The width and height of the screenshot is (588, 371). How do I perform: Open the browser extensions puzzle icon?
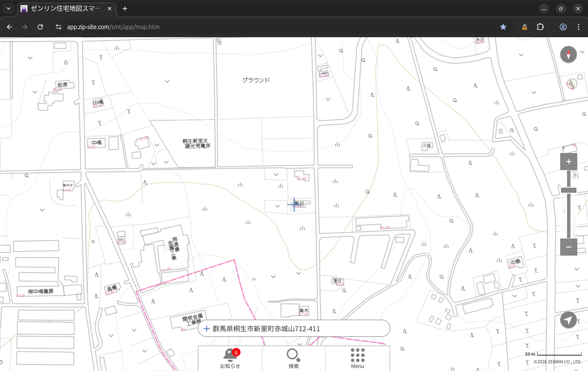(x=540, y=27)
